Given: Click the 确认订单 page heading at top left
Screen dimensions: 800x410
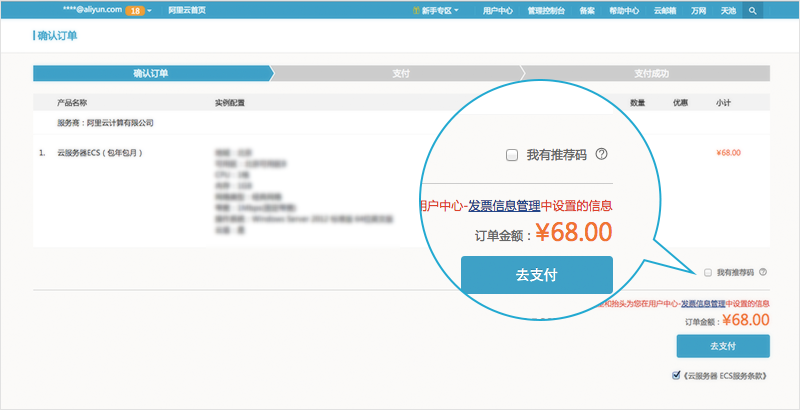Looking at the screenshot, I should [x=57, y=36].
